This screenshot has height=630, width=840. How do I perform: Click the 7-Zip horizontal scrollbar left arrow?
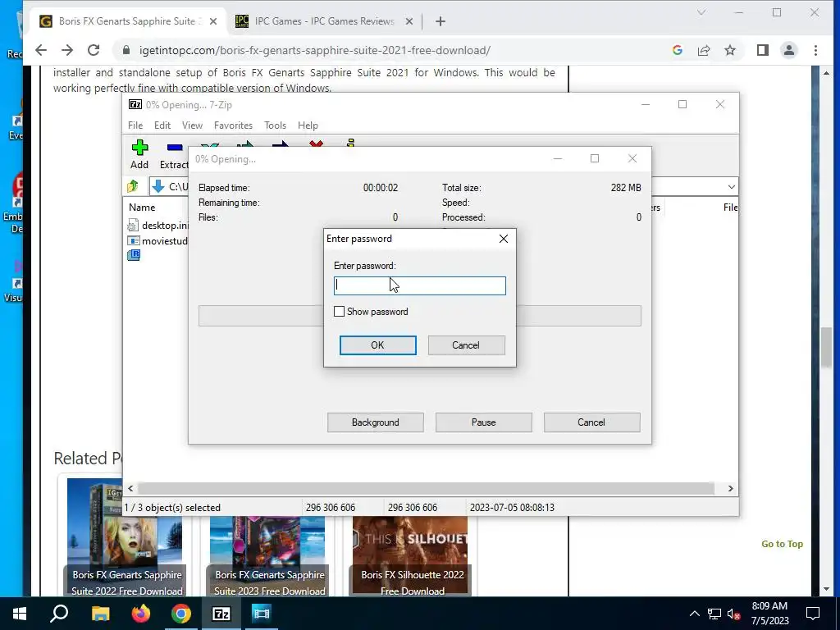[x=130, y=489]
